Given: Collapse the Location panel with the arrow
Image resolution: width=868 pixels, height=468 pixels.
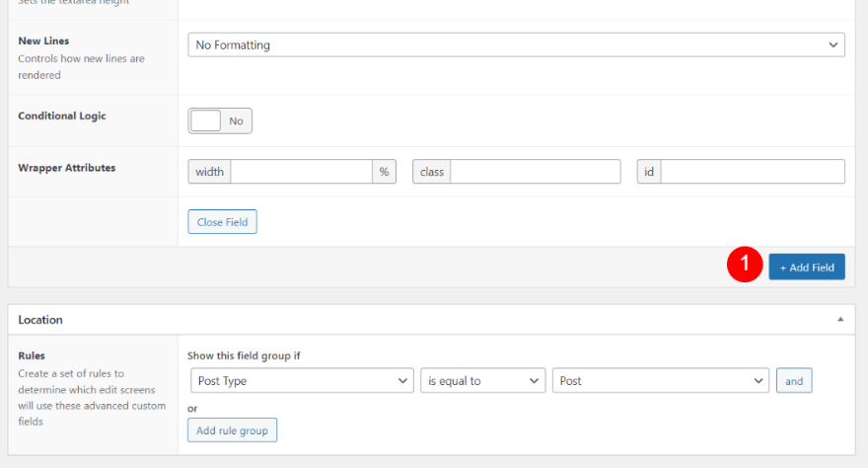Looking at the screenshot, I should (x=840, y=319).
